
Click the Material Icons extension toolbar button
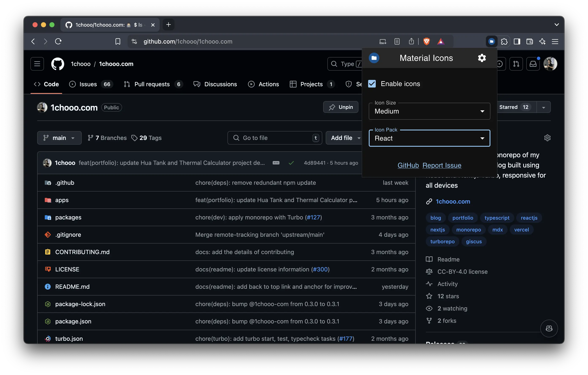tap(491, 42)
